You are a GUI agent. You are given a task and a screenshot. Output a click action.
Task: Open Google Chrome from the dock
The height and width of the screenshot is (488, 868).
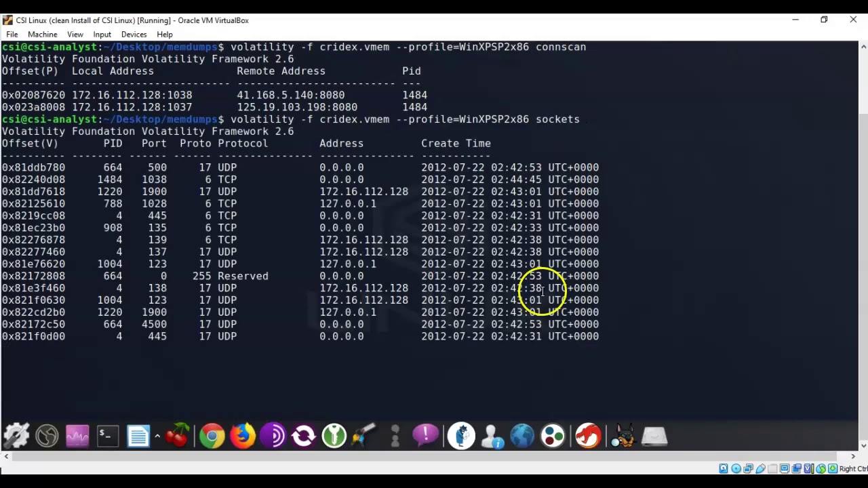point(212,436)
